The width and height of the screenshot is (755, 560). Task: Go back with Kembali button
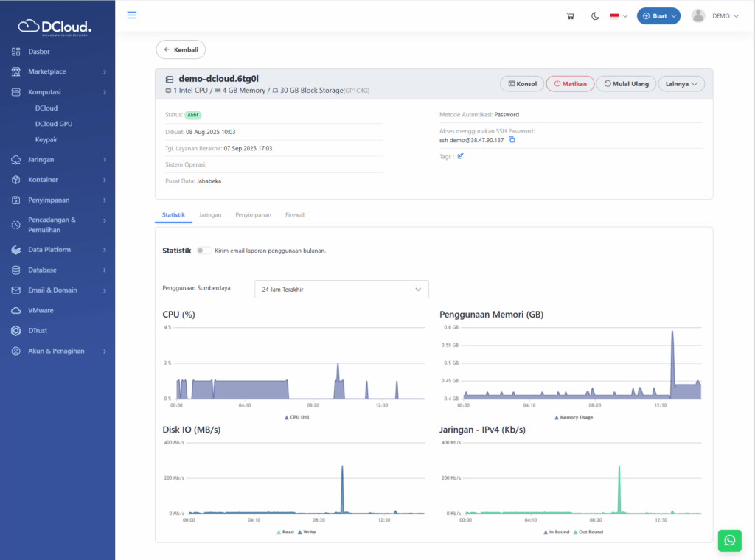pyautogui.click(x=181, y=49)
